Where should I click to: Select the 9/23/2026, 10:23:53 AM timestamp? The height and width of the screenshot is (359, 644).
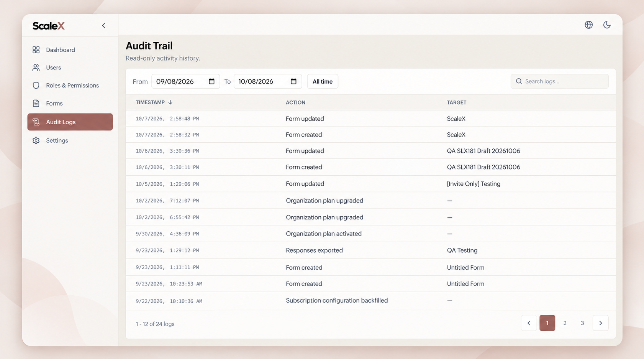(x=169, y=284)
